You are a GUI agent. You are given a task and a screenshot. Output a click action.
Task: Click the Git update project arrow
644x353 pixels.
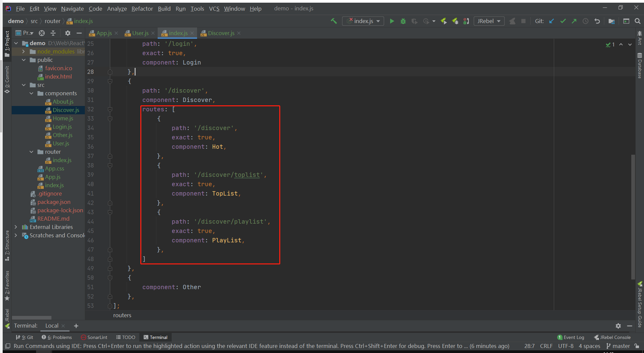(551, 21)
